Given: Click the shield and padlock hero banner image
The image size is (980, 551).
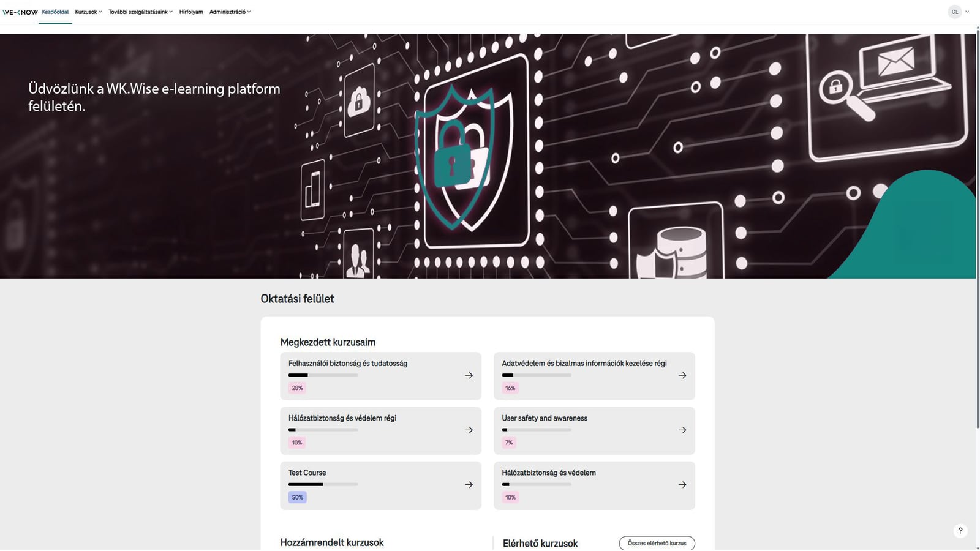Looking at the screenshot, I should [x=488, y=156].
